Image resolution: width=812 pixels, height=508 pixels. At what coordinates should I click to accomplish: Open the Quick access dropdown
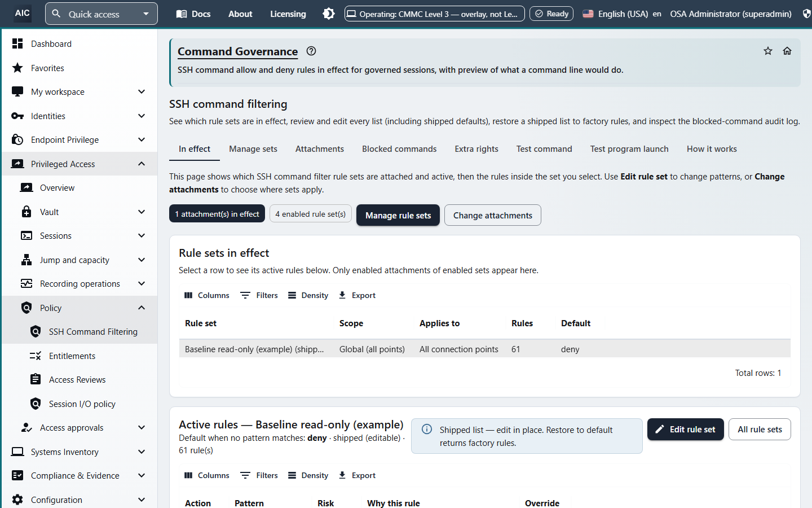point(101,14)
